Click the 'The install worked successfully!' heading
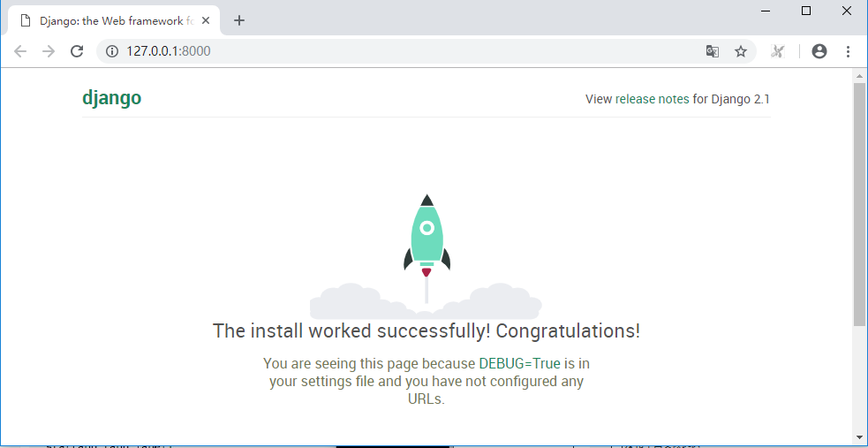 426,331
